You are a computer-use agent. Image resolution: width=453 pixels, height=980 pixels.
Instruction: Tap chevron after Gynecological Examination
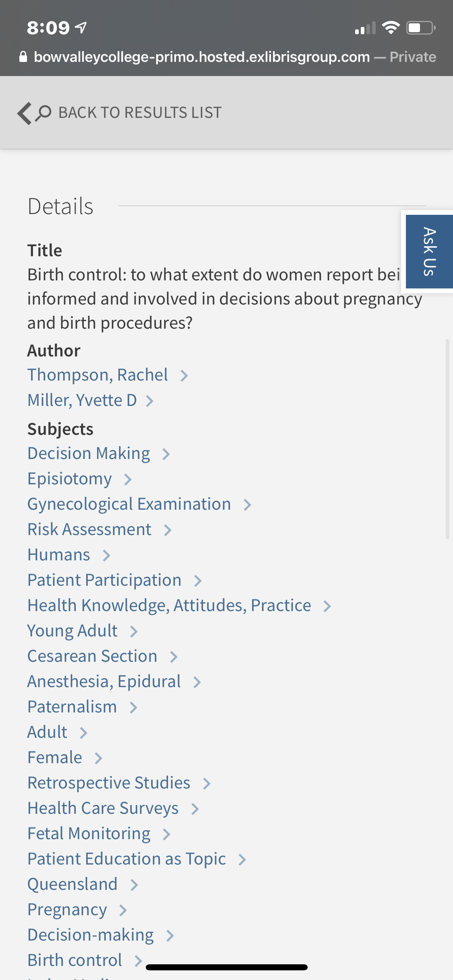247,505
